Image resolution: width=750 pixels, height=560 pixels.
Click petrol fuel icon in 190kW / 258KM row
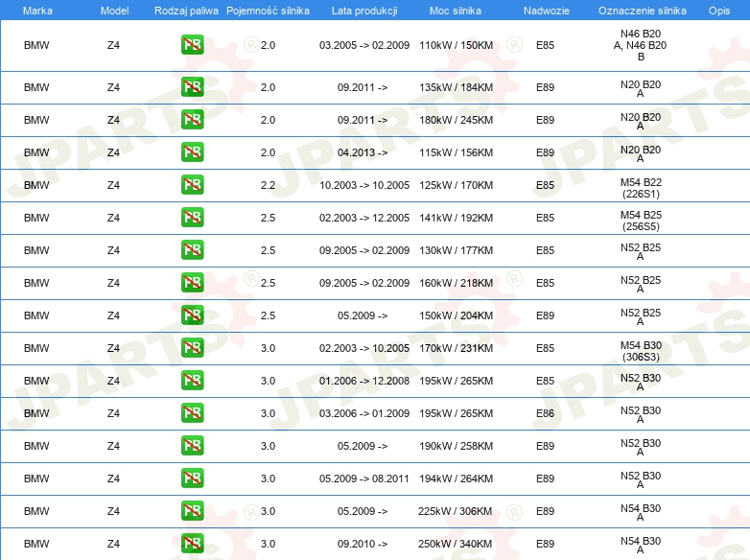pyautogui.click(x=192, y=446)
